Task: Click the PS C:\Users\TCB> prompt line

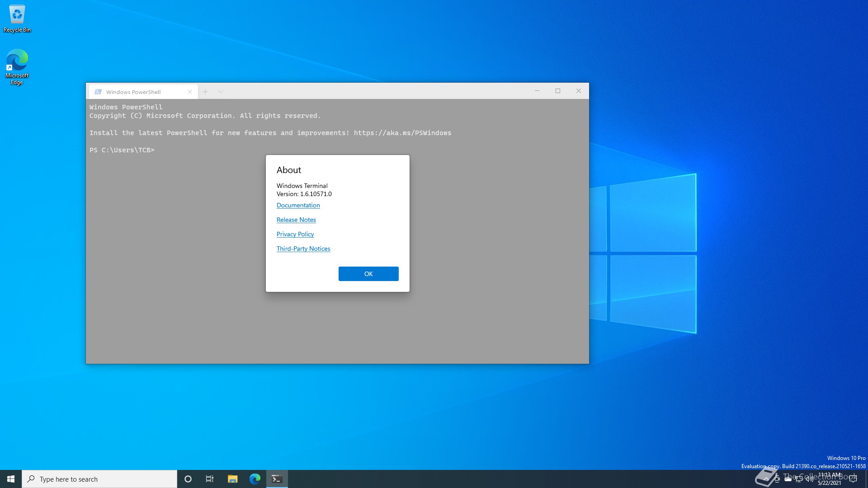Action: coord(122,150)
